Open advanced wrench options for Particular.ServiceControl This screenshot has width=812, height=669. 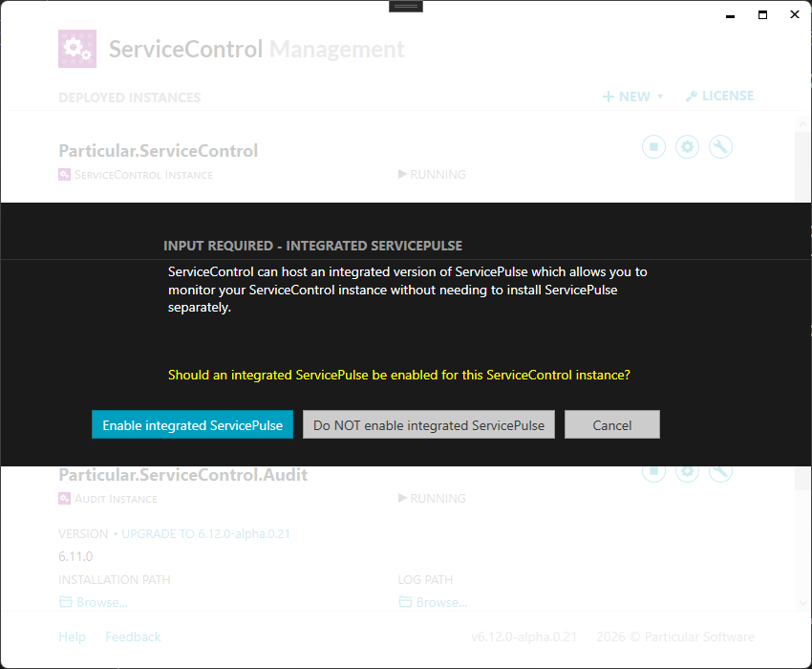pyautogui.click(x=720, y=146)
